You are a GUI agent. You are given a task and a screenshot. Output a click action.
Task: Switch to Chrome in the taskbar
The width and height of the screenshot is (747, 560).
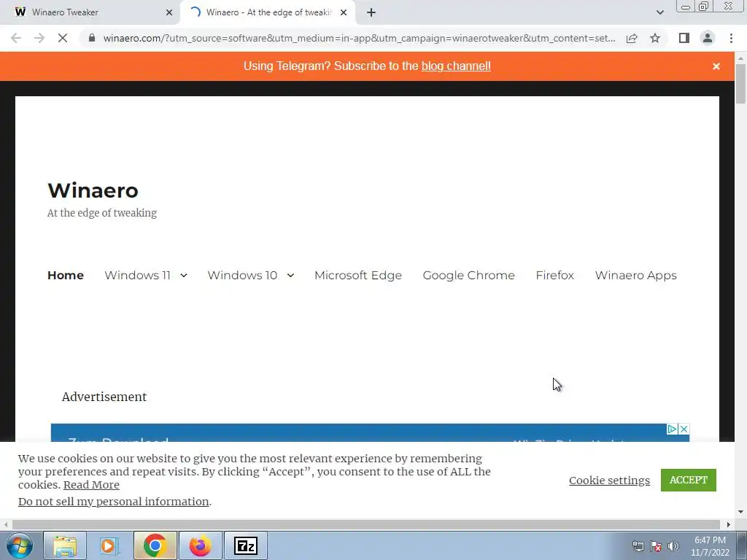[155, 545]
